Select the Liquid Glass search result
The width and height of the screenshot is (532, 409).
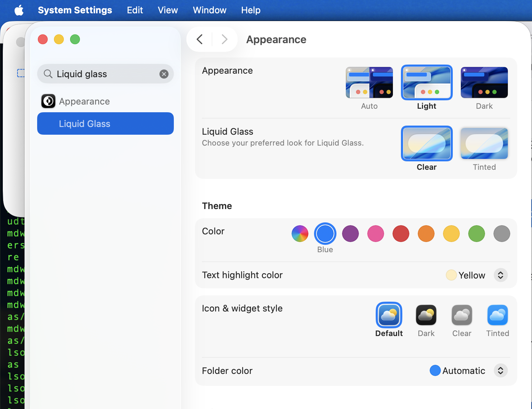point(105,123)
